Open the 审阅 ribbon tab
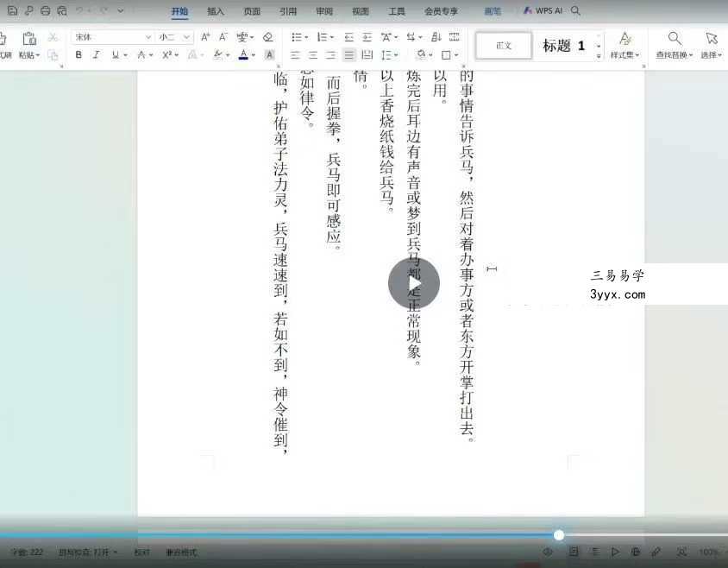This screenshot has height=568, width=728. pos(324,11)
